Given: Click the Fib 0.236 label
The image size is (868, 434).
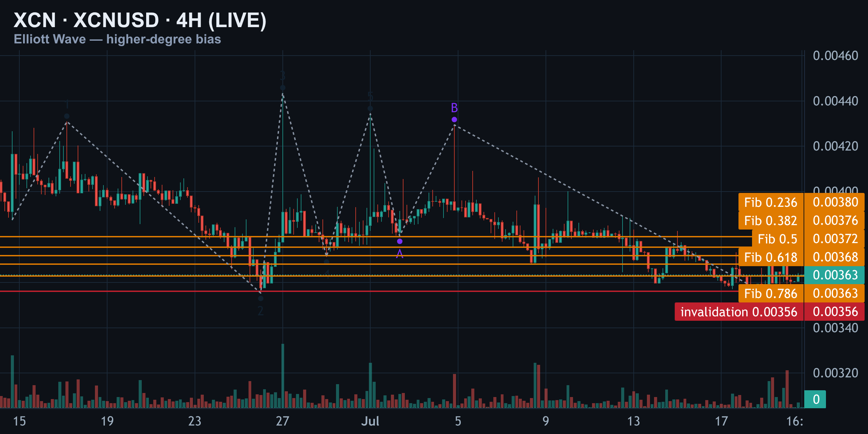Looking at the screenshot, I should (x=771, y=202).
